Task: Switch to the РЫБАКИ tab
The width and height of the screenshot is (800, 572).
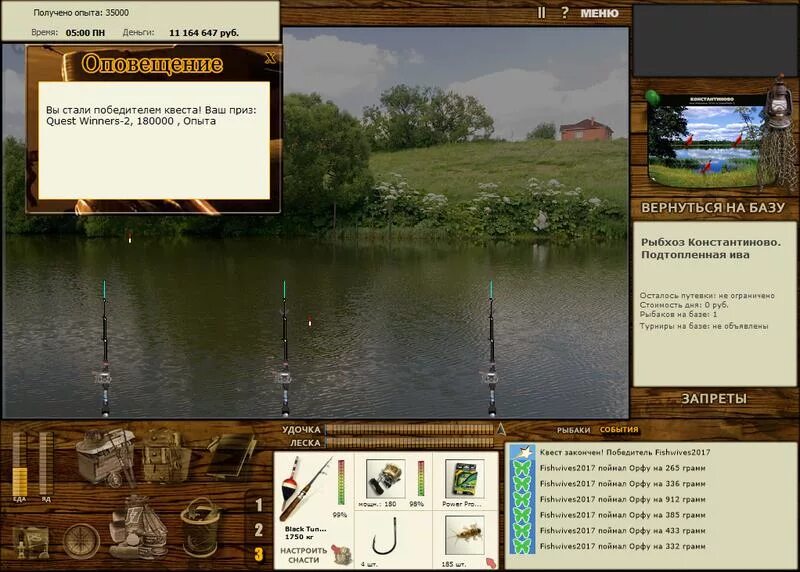Action: click(x=573, y=430)
